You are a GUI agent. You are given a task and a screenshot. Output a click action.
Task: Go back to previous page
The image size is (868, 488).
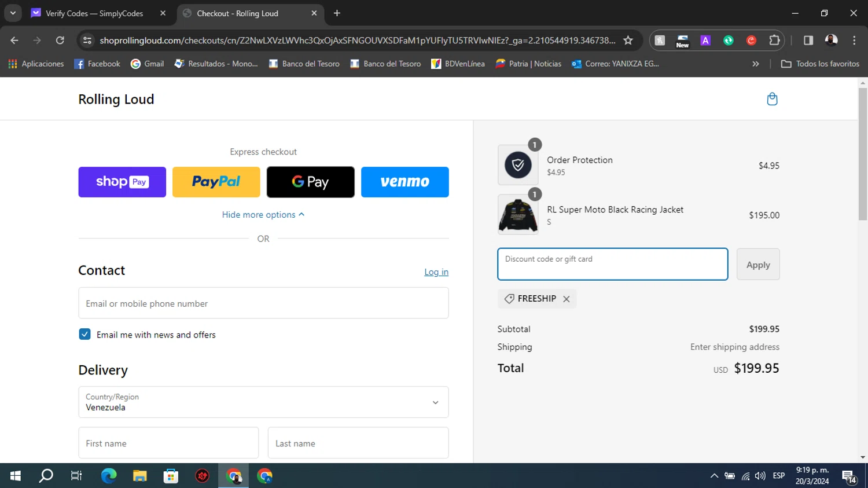point(14,41)
